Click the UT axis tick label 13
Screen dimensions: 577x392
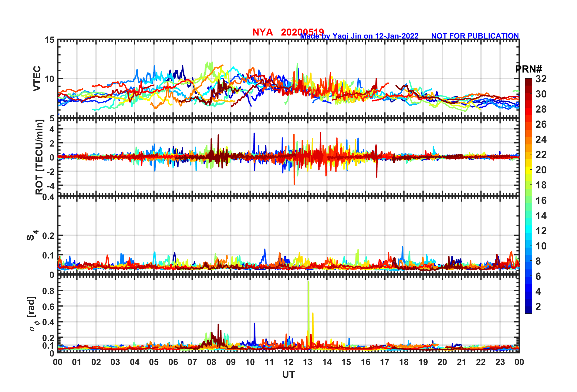[308, 362]
